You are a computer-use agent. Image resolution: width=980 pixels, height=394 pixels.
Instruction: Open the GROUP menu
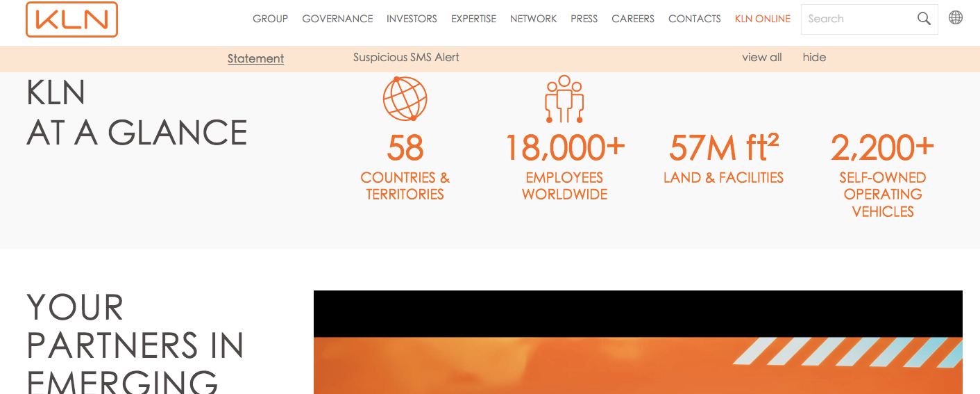coord(270,19)
